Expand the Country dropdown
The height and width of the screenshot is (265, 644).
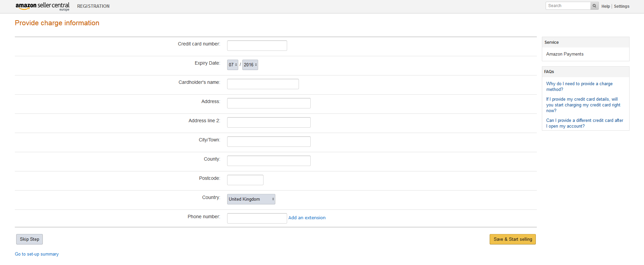tap(251, 199)
